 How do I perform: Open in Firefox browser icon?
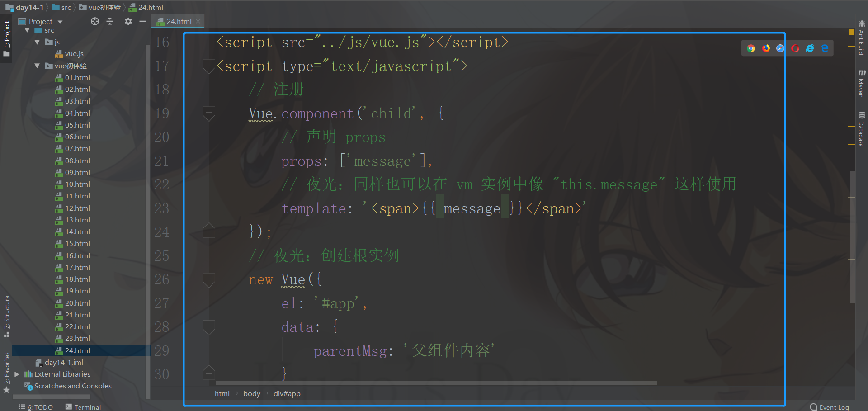766,48
